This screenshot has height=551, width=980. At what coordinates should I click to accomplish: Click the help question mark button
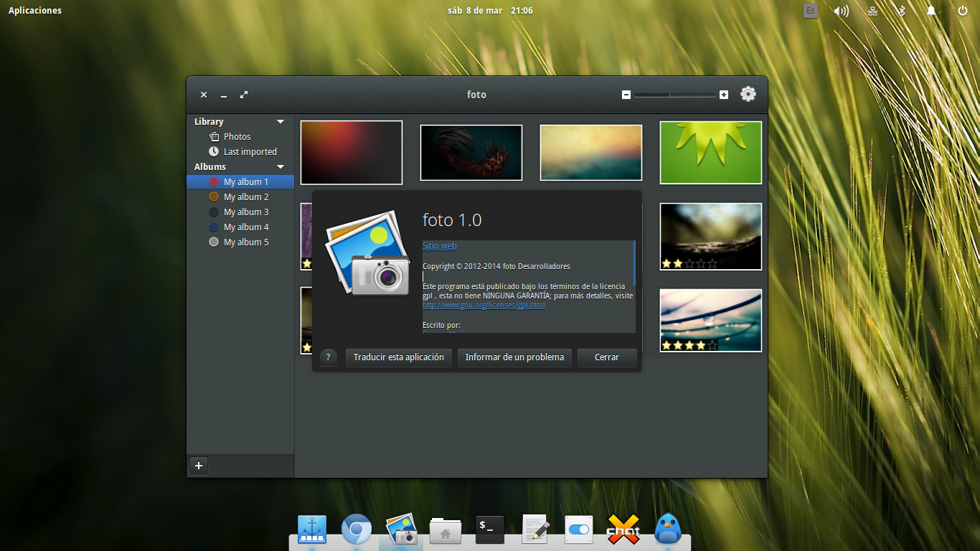point(328,357)
